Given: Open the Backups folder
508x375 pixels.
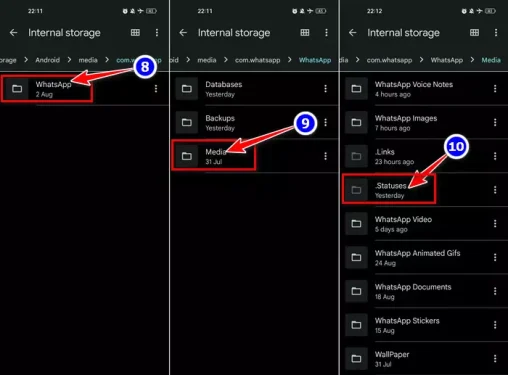Looking at the screenshot, I should [254, 122].
